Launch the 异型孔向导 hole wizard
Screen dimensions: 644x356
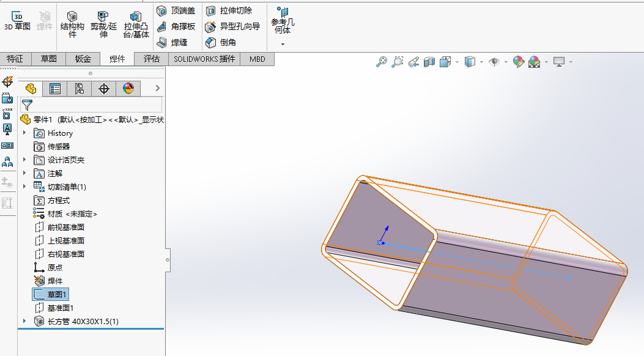pos(233,27)
